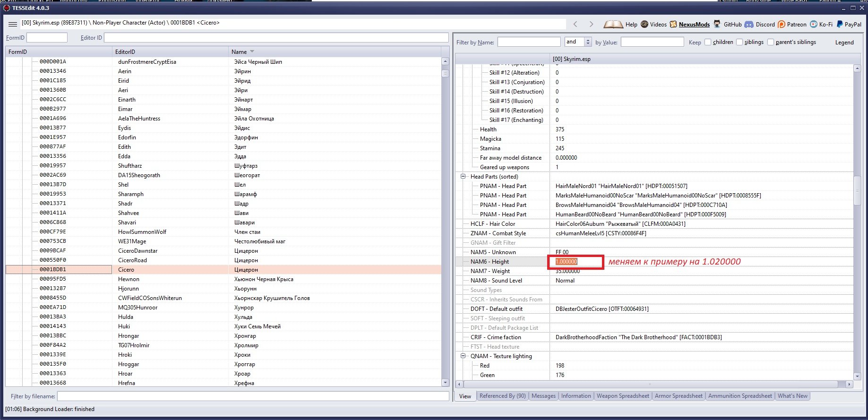868x420 pixels.
Task: Click the record list vertical scrollbar thumb
Action: (x=445, y=73)
